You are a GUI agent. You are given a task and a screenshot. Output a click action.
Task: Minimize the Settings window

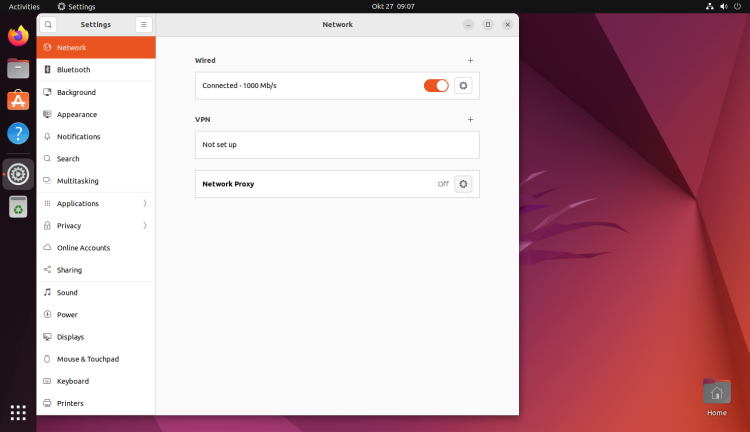tap(468, 24)
